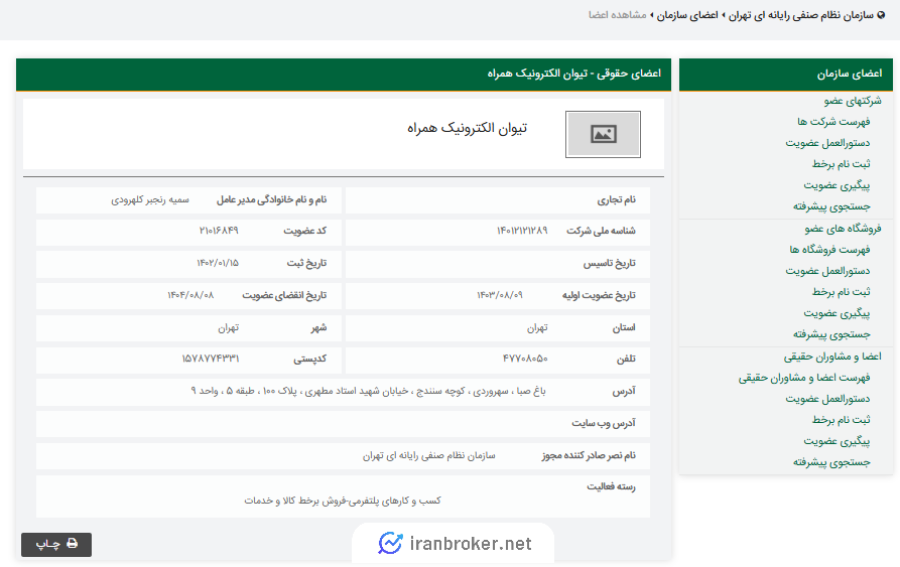Click manager name سمیه رنجبر کلهرودی
The height and width of the screenshot is (567, 900).
tap(150, 200)
